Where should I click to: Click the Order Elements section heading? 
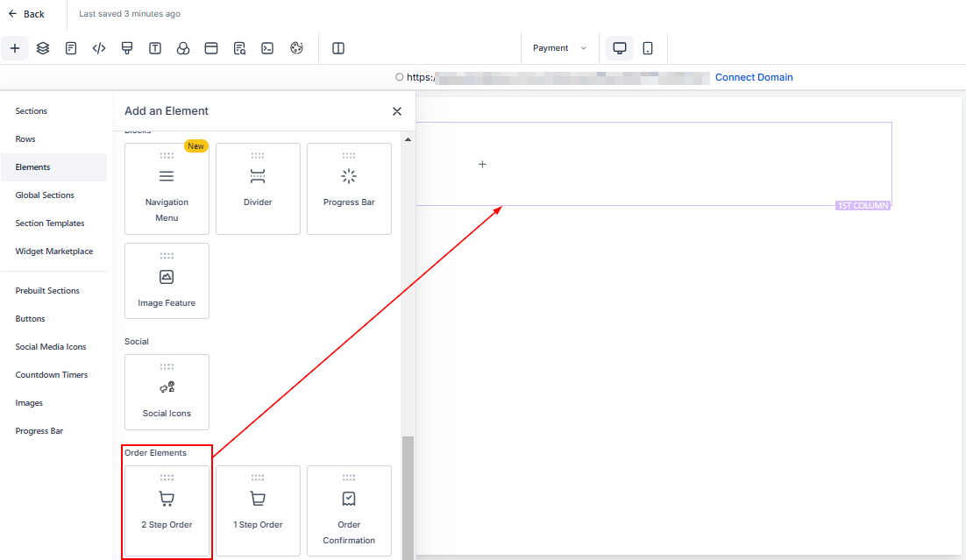click(x=155, y=453)
